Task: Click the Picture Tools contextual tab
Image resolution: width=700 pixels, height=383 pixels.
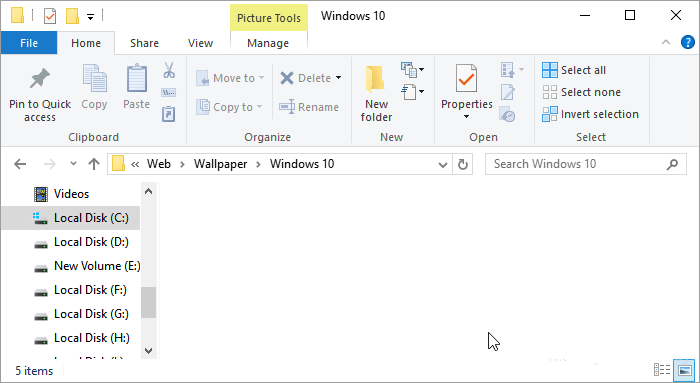Action: (x=269, y=18)
